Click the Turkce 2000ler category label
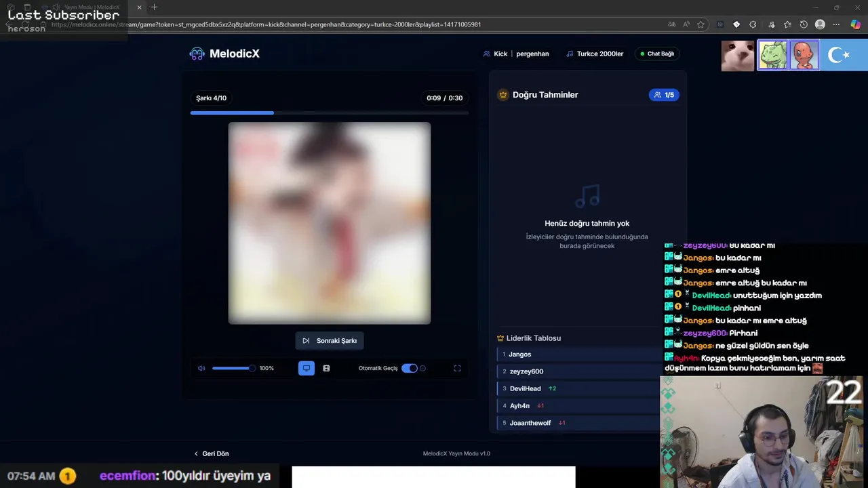 600,54
